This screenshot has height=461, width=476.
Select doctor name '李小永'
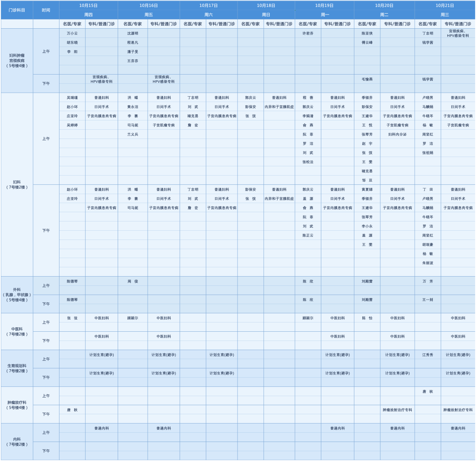[x=367, y=226]
